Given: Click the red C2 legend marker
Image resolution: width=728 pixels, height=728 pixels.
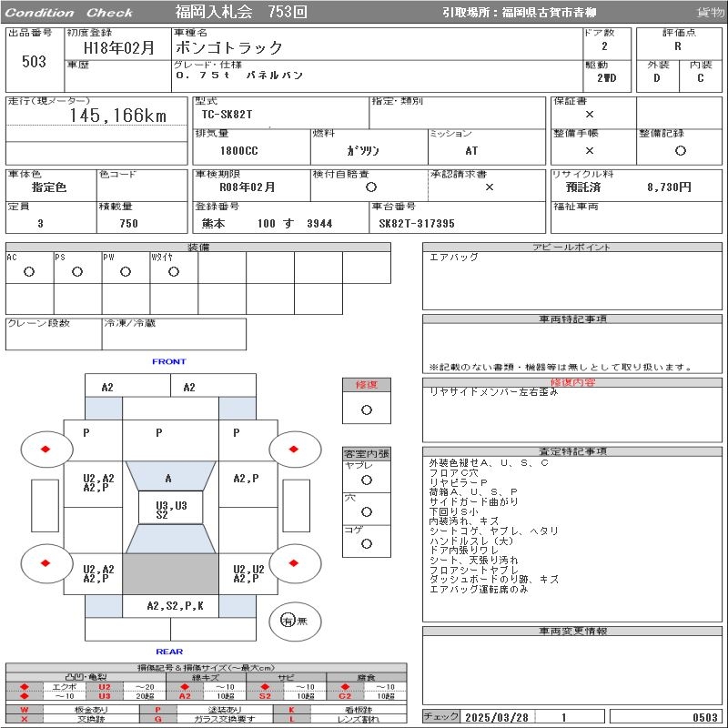Looking at the screenshot, I should coord(345,696).
